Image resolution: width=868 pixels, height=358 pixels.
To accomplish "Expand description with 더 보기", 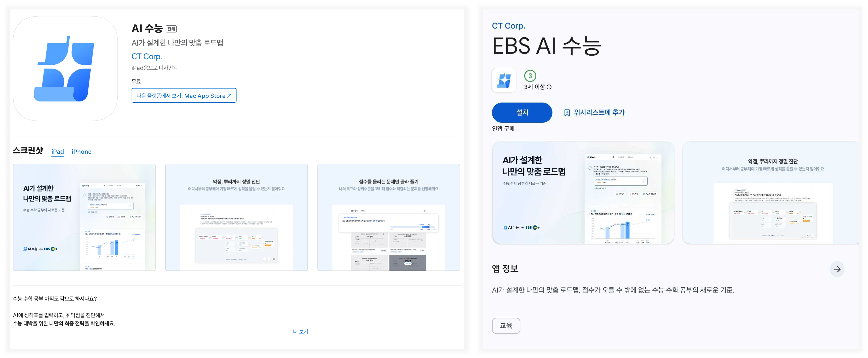I will point(300,331).
